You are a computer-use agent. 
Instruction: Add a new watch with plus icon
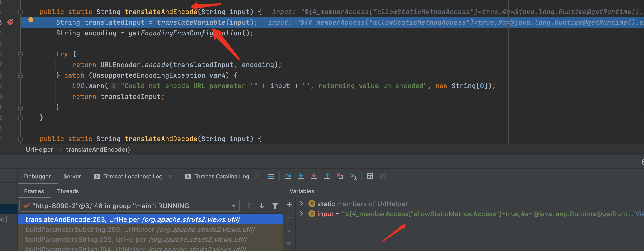[x=289, y=205]
